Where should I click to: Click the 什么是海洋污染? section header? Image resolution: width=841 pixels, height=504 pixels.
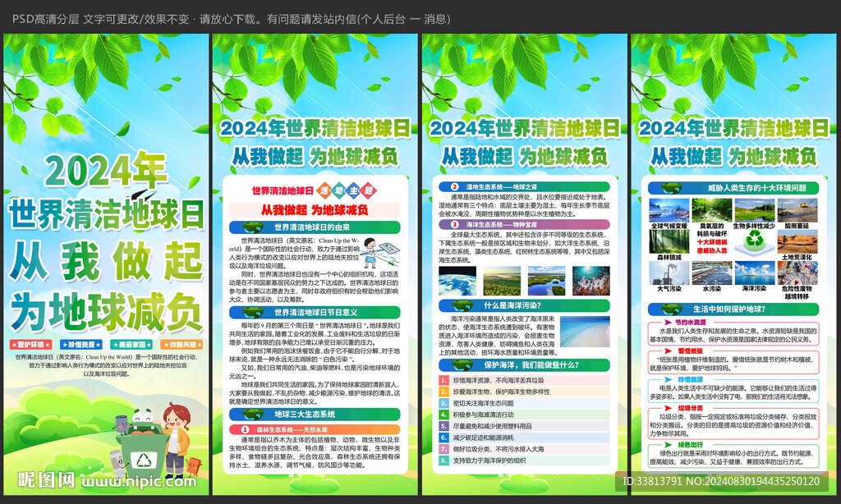pyautogui.click(x=524, y=305)
